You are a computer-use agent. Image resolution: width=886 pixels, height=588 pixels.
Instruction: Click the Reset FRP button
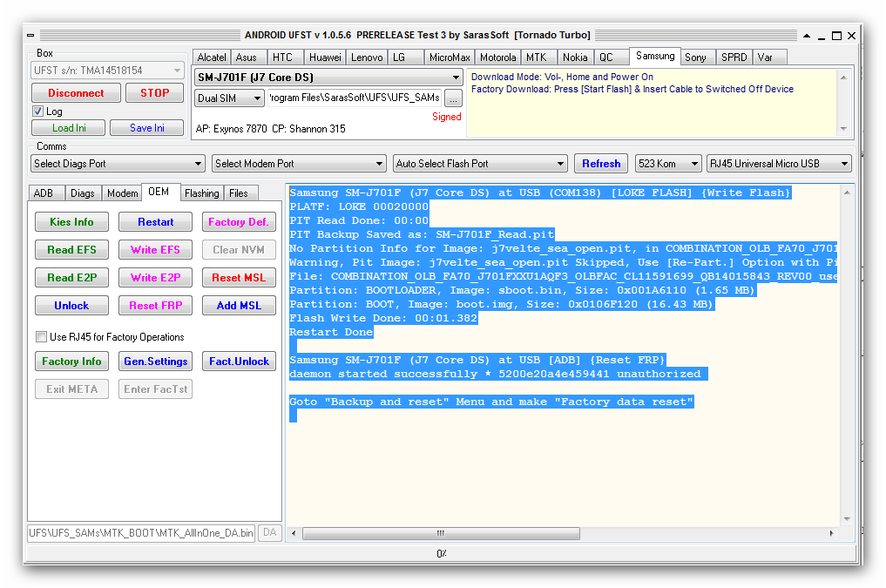[155, 305]
